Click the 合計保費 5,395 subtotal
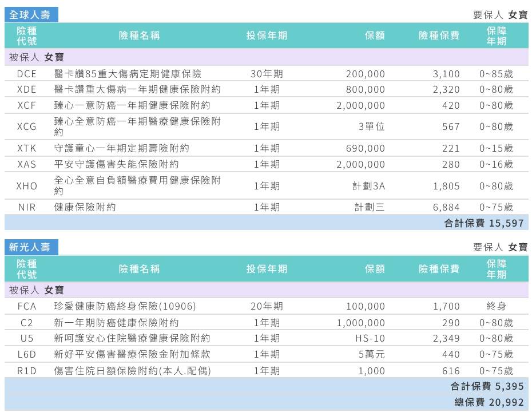532x412 pixels. (x=487, y=386)
